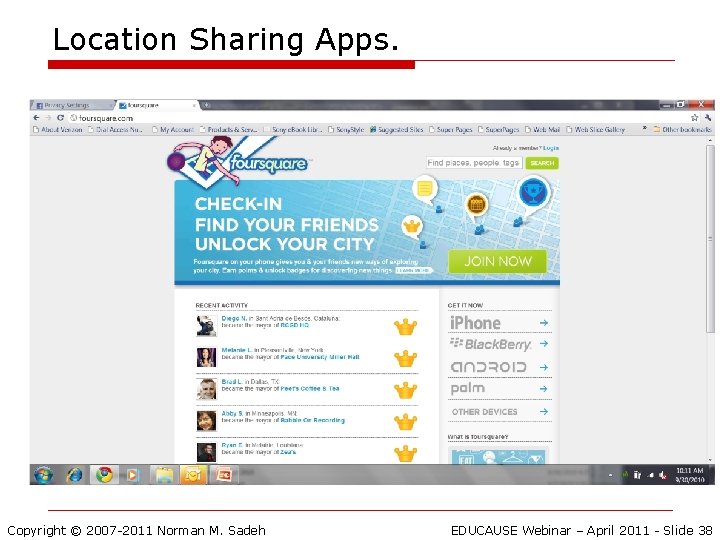Viewport: 720px width, 540px height.
Task: Open the My Account bookmark
Action: [173, 129]
